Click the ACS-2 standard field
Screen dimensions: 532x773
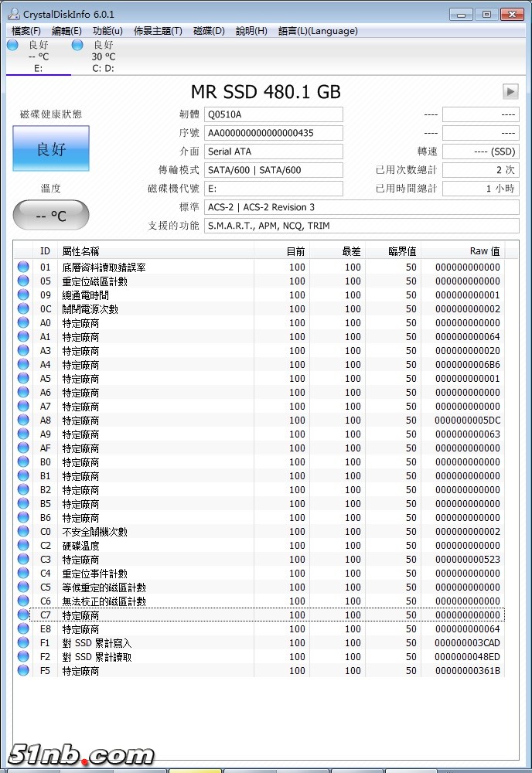361,207
